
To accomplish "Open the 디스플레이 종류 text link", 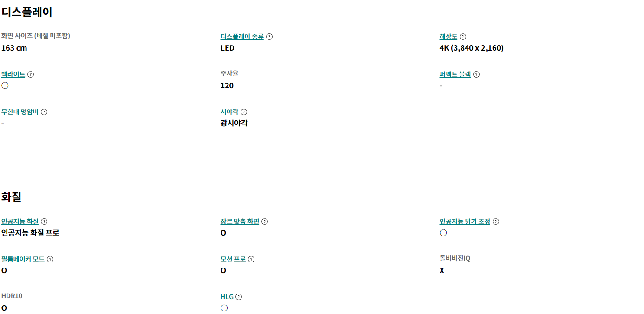I will (x=242, y=37).
